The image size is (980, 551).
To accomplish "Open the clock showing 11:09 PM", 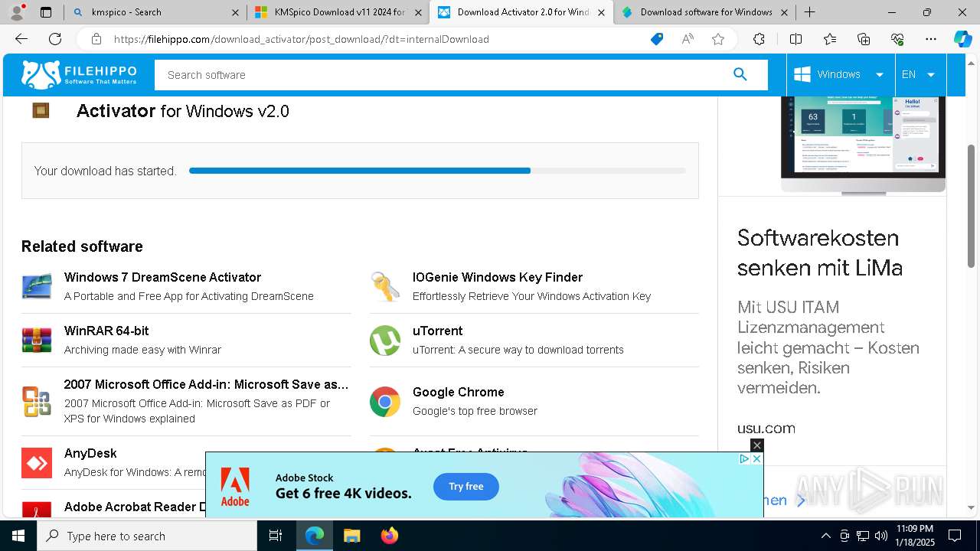I will tap(914, 536).
